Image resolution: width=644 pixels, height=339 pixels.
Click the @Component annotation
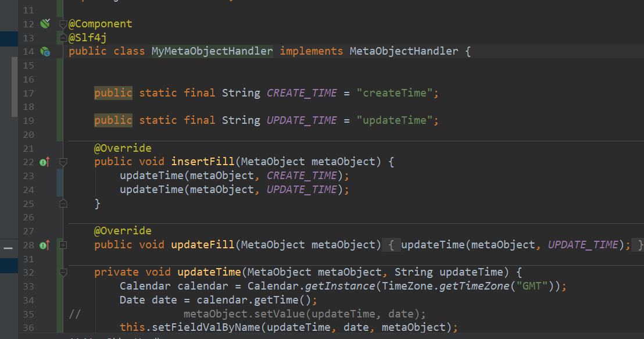100,24
